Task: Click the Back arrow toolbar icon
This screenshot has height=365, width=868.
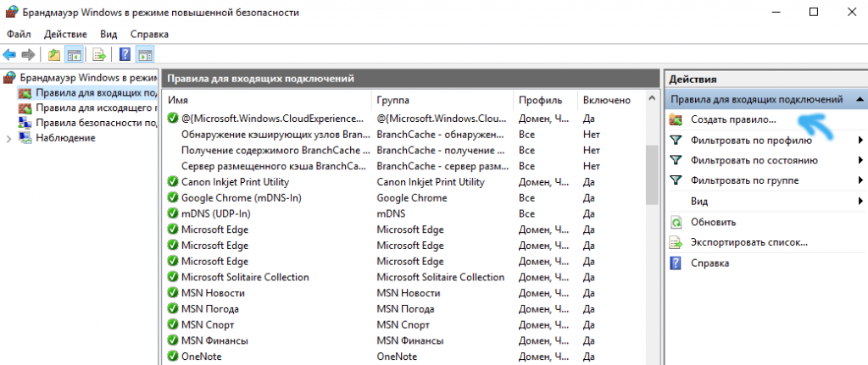Action: pos(9,54)
